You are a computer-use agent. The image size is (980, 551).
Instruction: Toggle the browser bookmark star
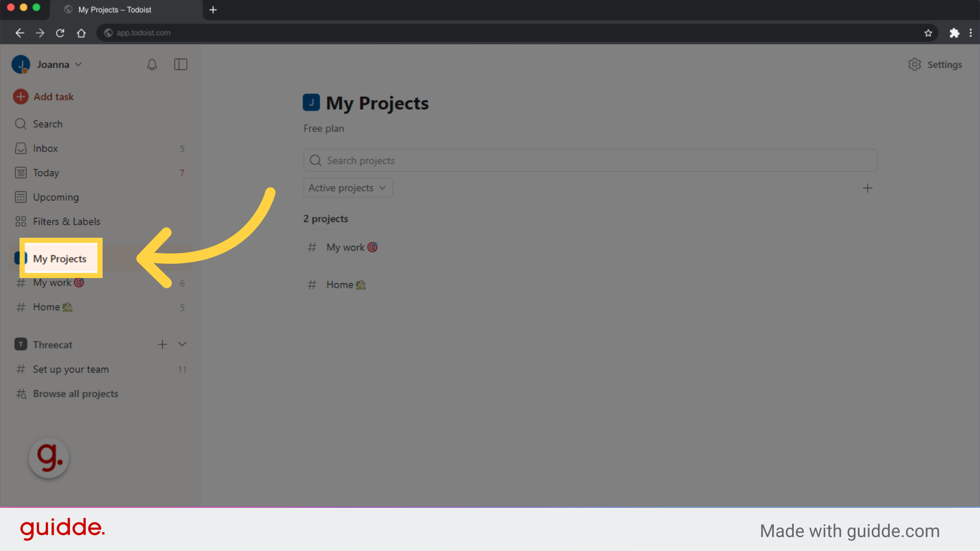(928, 33)
